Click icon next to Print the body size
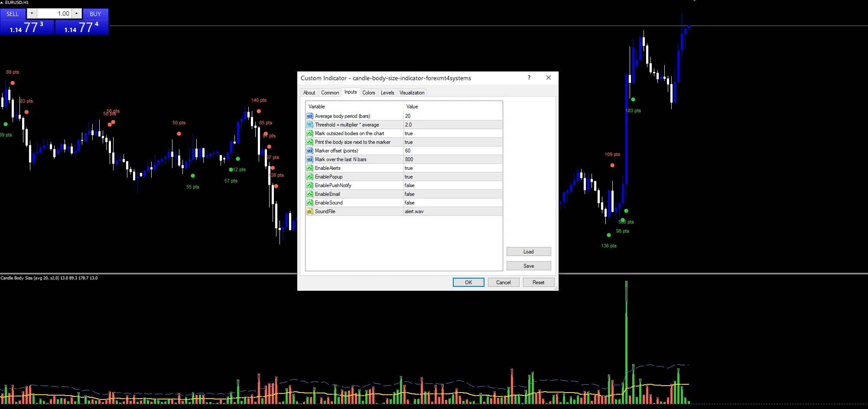The height and width of the screenshot is (409, 868). [x=309, y=142]
